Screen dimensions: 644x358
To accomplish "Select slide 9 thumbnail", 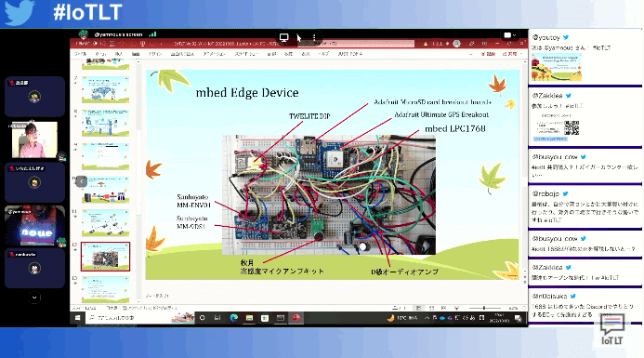I will (105, 156).
